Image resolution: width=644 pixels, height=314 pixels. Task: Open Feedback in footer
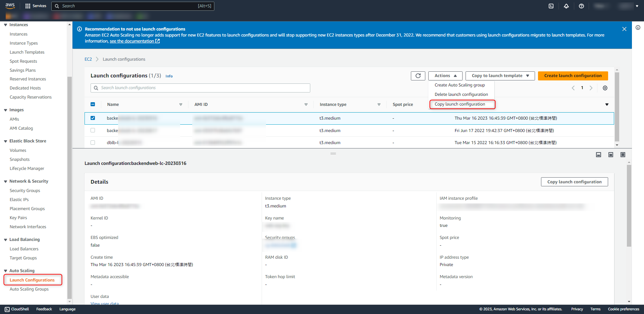44,309
